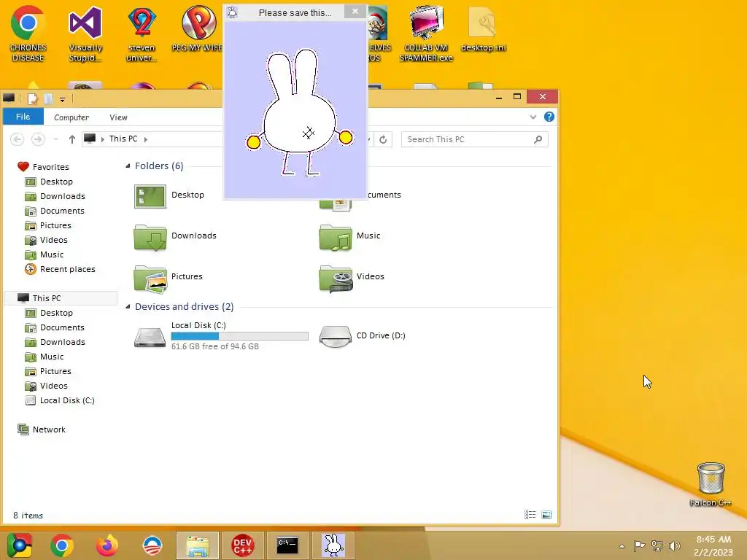This screenshot has height=560, width=747.
Task: Open the Desktop folder in Folders section
Action: point(169,195)
